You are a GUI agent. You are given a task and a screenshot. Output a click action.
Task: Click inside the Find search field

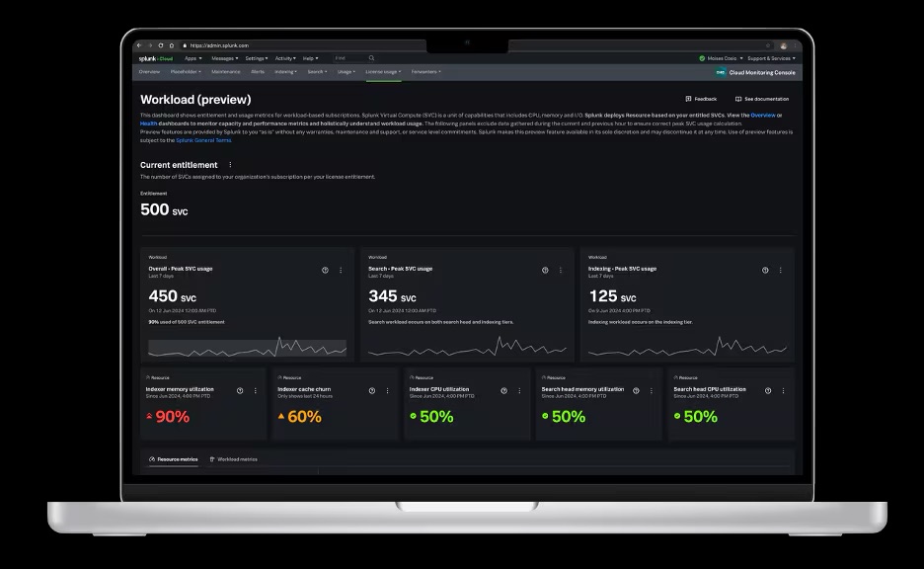(341, 58)
